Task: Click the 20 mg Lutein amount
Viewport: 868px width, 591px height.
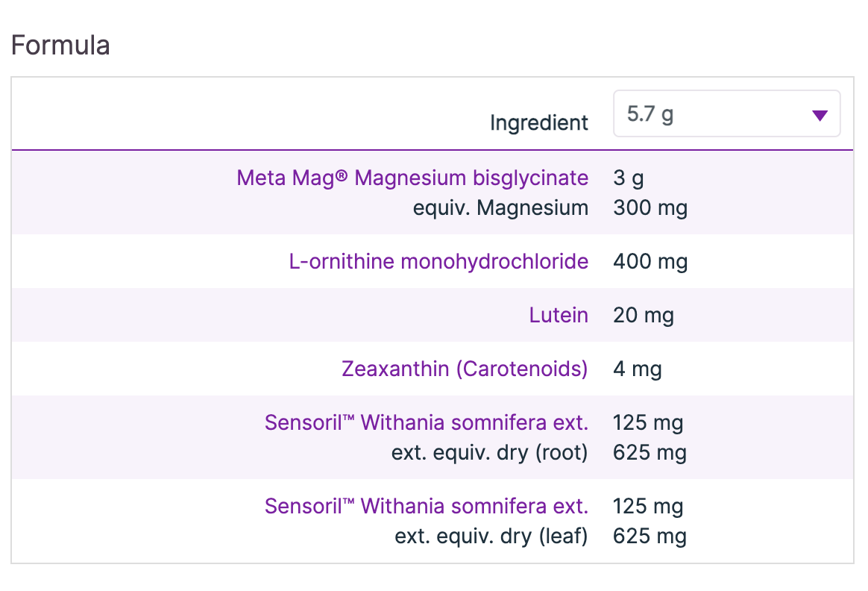Action: point(643,315)
